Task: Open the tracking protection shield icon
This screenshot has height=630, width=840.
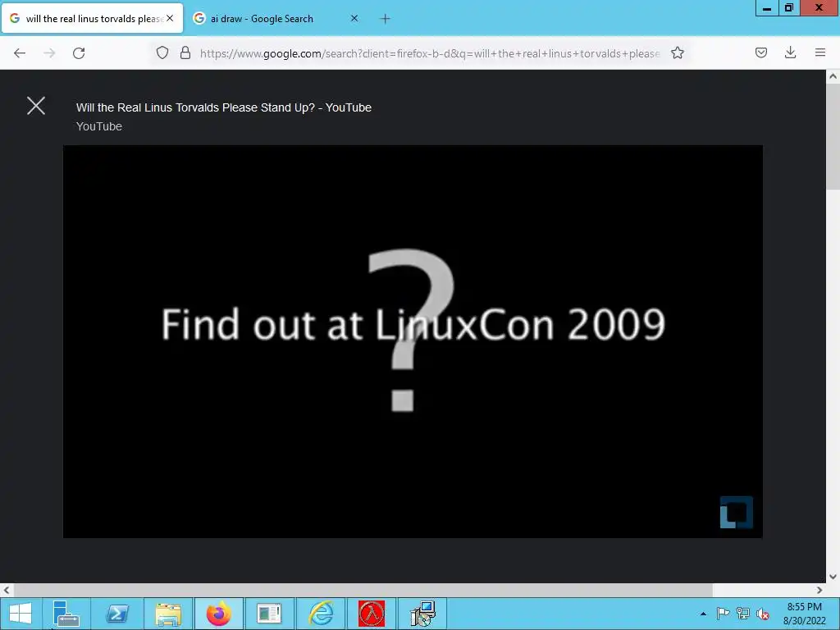Action: tap(162, 52)
